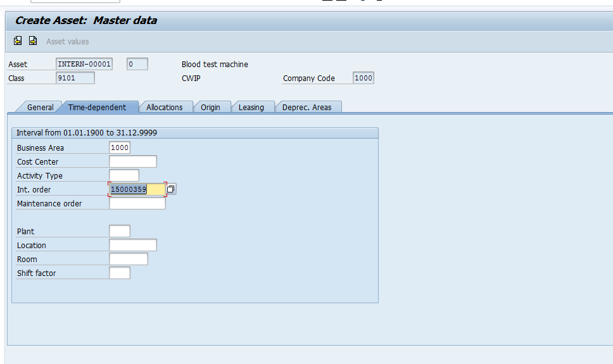Viewport: 613px width, 364px height.
Task: Switch to the General tab
Action: pos(40,107)
